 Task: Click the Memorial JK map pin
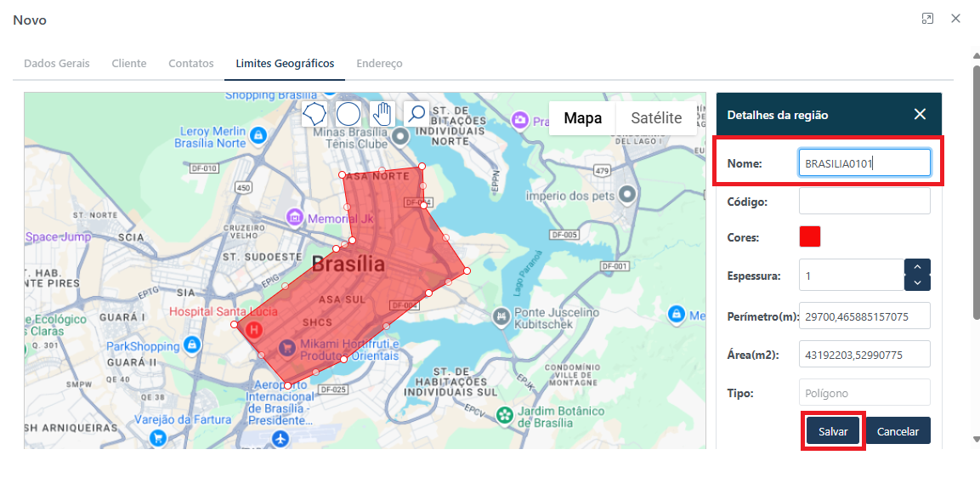click(x=296, y=218)
